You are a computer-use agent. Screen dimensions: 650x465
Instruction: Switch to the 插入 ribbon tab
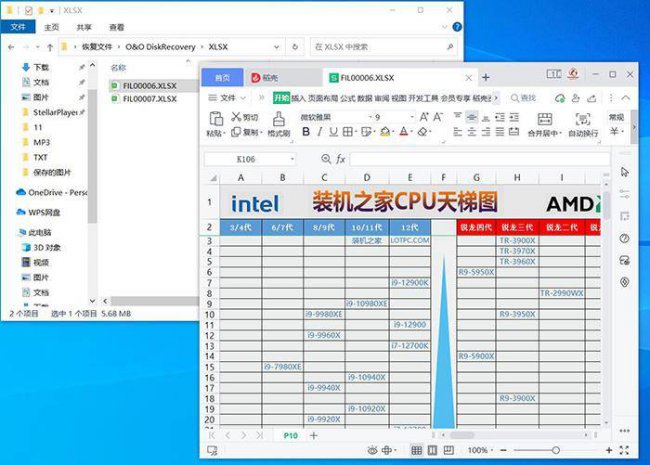click(x=298, y=98)
